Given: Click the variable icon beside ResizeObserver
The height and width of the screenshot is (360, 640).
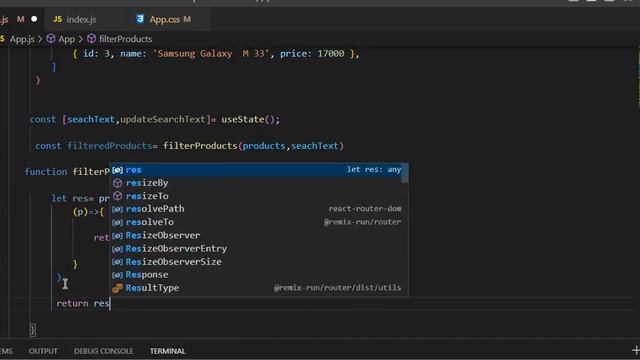Looking at the screenshot, I should pos(117,236).
